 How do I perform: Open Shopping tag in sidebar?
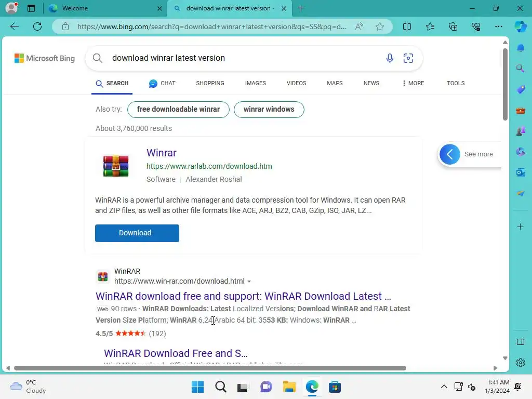pyautogui.click(x=521, y=89)
